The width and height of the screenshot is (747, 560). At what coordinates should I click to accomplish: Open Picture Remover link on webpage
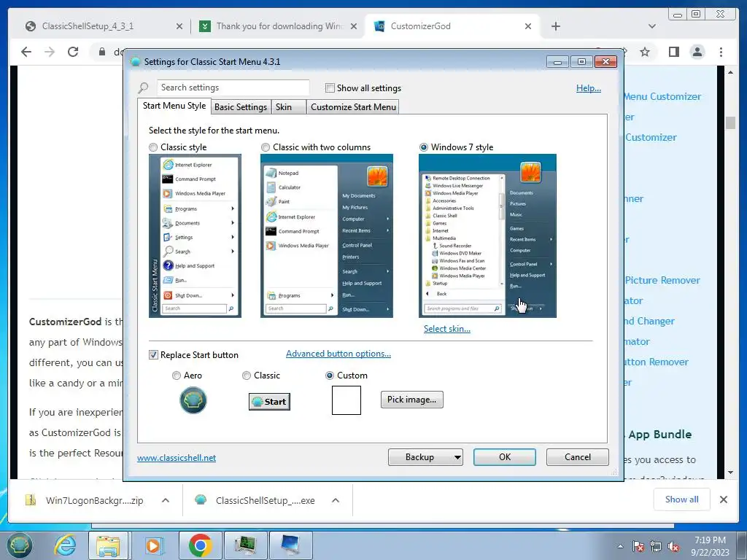pyautogui.click(x=662, y=280)
